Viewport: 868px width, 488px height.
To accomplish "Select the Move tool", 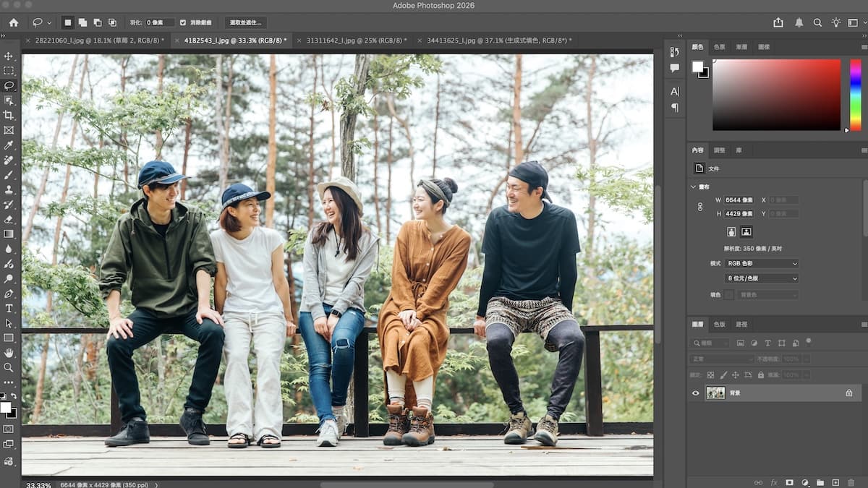I will [x=9, y=56].
